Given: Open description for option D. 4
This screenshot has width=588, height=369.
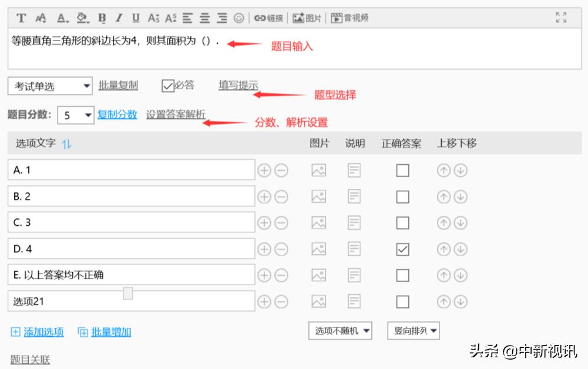Looking at the screenshot, I should click(354, 249).
